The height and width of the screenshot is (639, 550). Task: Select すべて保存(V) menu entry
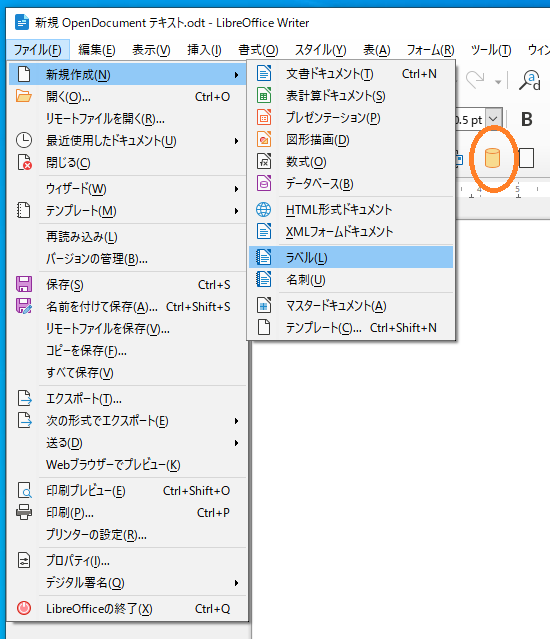tap(127, 372)
